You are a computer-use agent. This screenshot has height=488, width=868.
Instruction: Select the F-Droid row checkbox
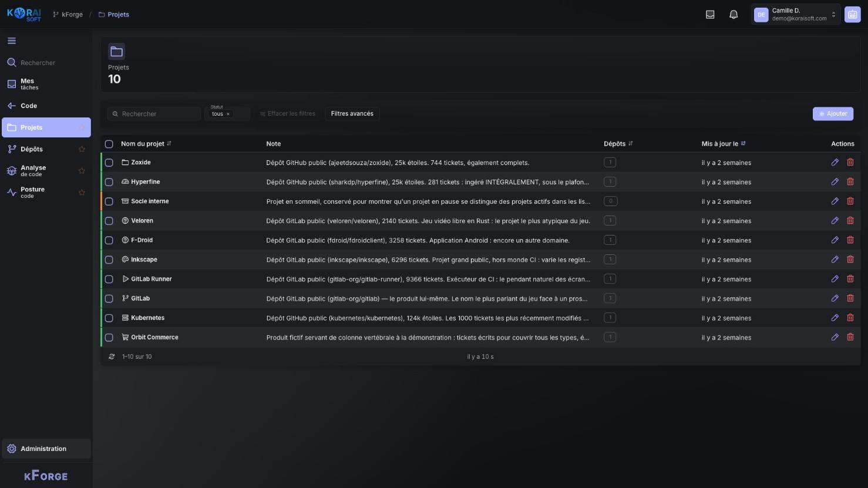point(109,240)
